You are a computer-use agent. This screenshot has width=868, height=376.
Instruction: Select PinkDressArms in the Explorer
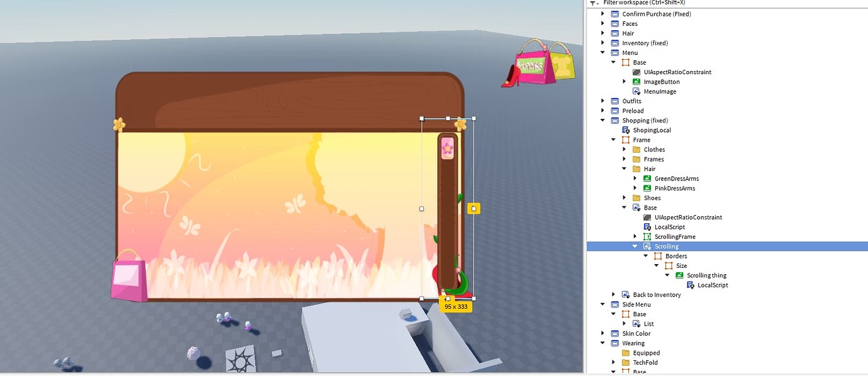[674, 188]
